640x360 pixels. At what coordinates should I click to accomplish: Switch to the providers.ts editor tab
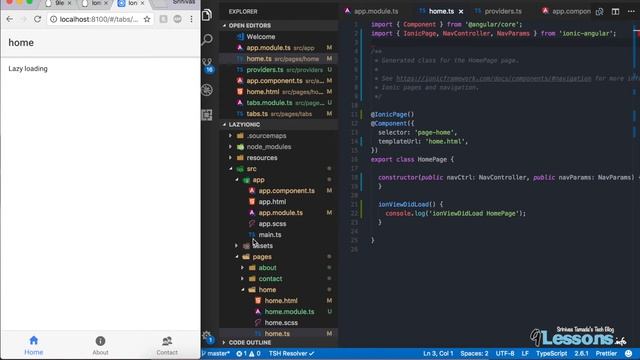(498, 11)
